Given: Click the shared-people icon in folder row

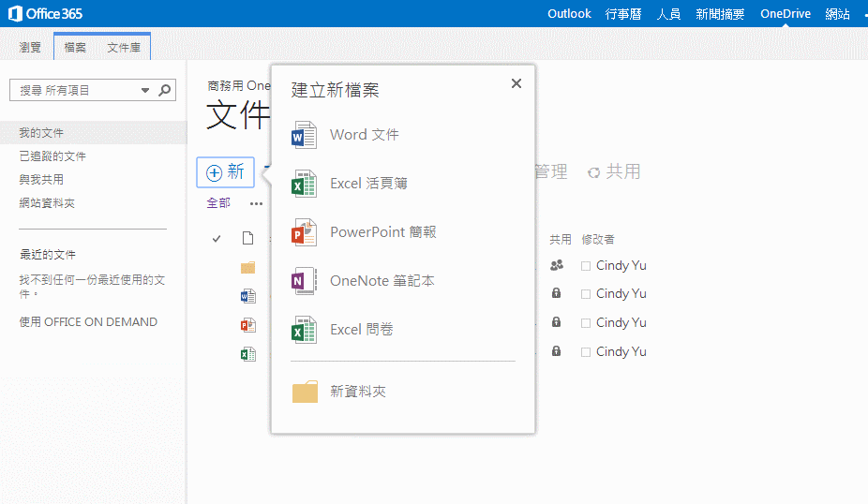Looking at the screenshot, I should click(557, 265).
